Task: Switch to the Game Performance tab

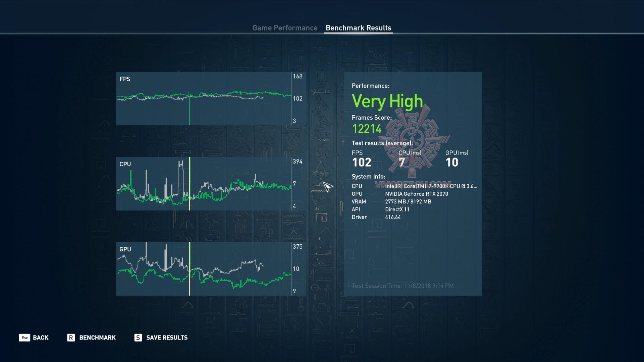Action: click(x=285, y=28)
